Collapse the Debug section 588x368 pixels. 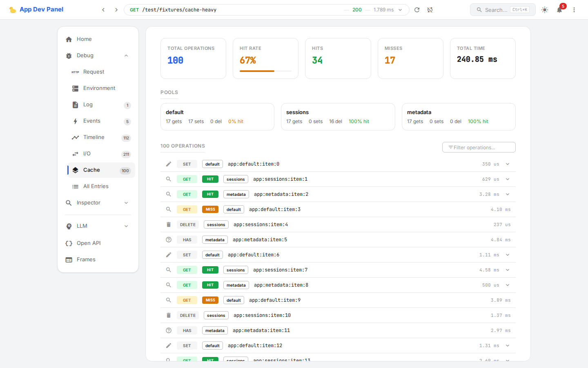126,56
